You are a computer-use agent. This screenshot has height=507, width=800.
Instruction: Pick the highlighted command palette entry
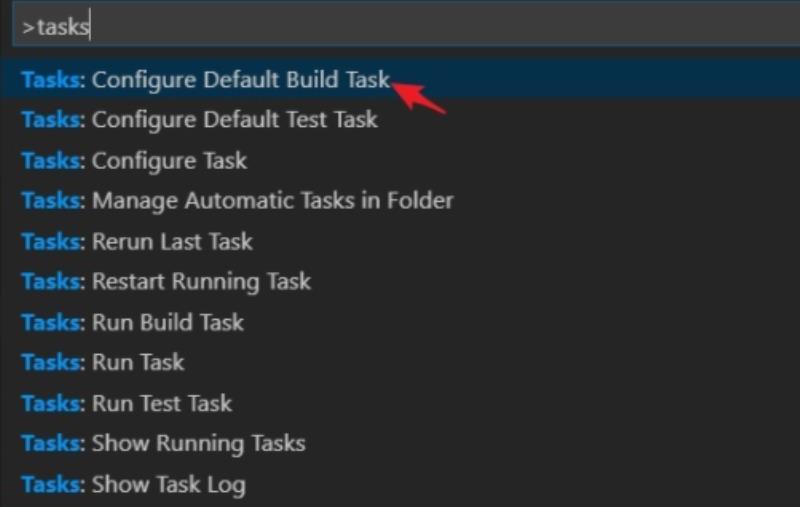[400, 80]
